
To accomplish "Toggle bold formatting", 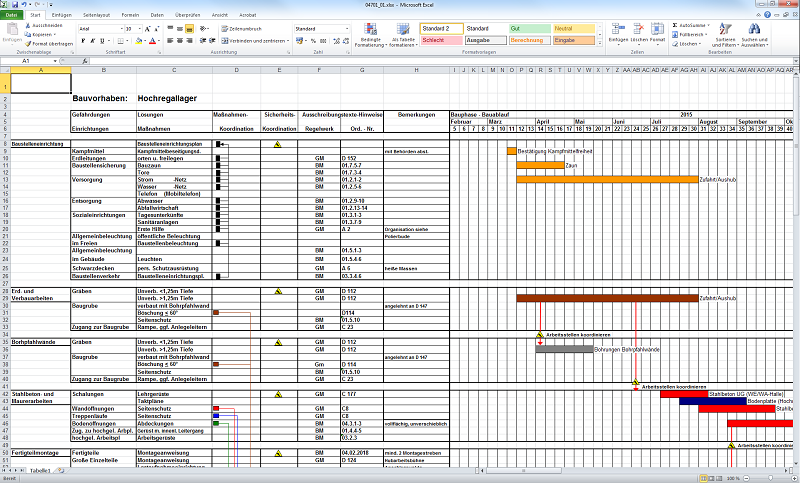I will point(82,41).
